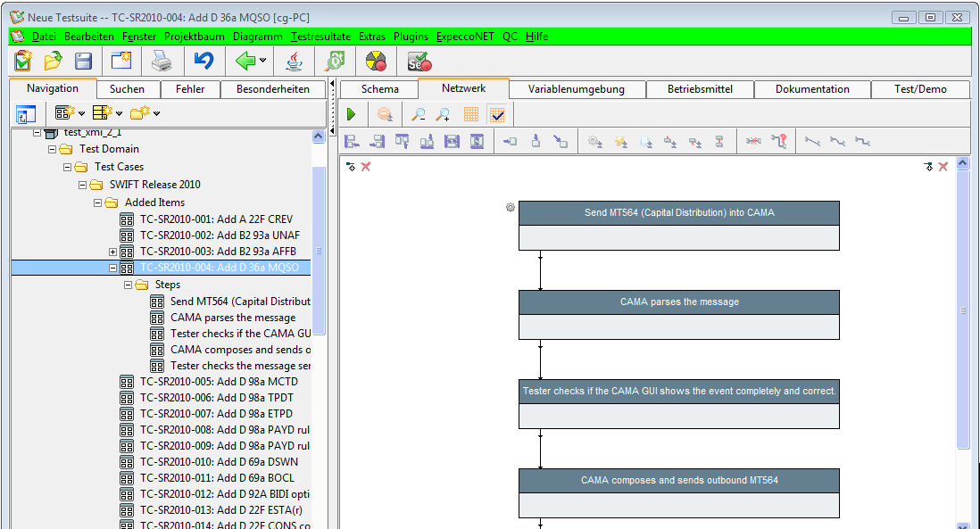Open the Testresultate menu
This screenshot has width=980, height=529.
pos(320,37)
